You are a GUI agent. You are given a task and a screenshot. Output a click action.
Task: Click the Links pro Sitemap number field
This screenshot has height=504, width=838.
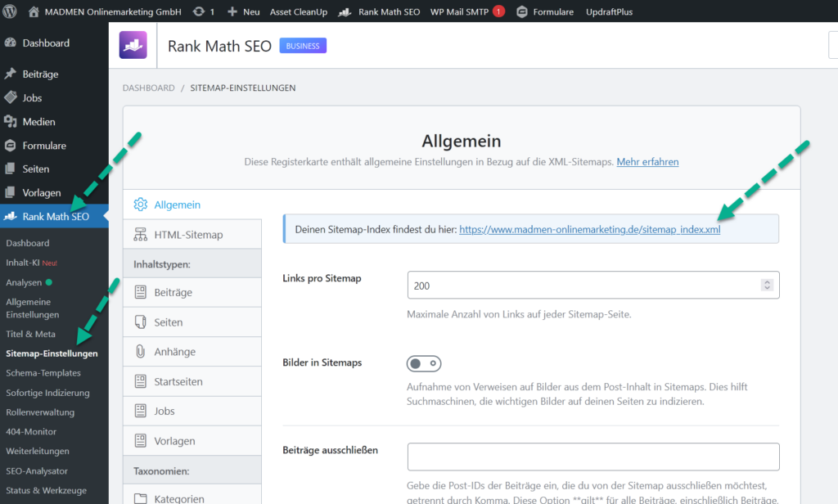tap(593, 285)
